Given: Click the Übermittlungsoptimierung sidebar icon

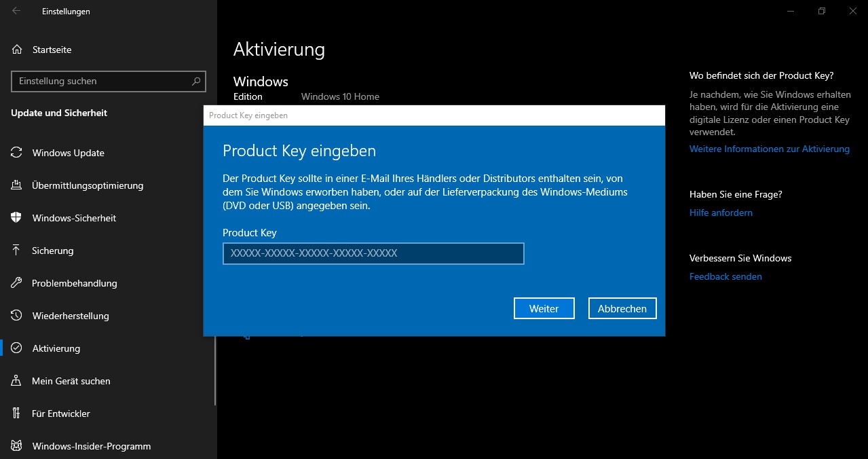Looking at the screenshot, I should coord(16,185).
